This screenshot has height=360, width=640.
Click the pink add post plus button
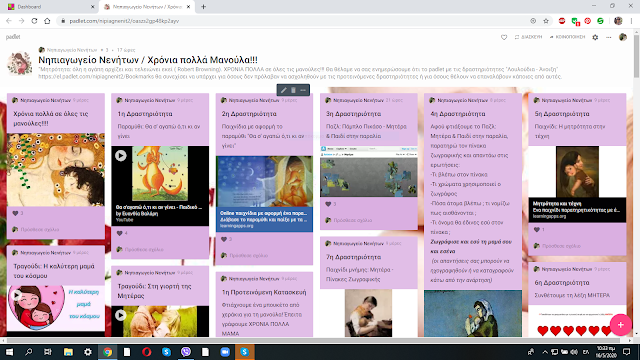pyautogui.click(x=620, y=325)
